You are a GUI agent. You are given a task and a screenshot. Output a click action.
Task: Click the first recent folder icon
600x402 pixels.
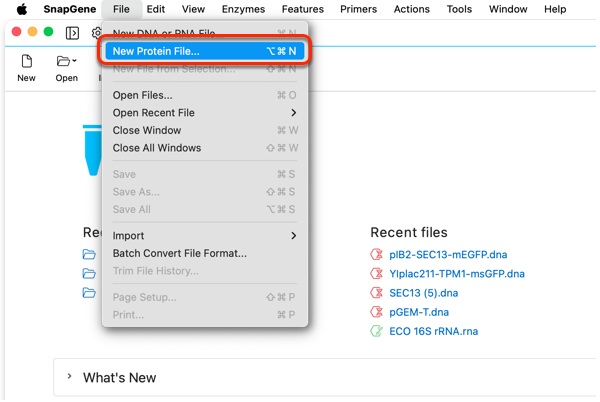pos(89,254)
